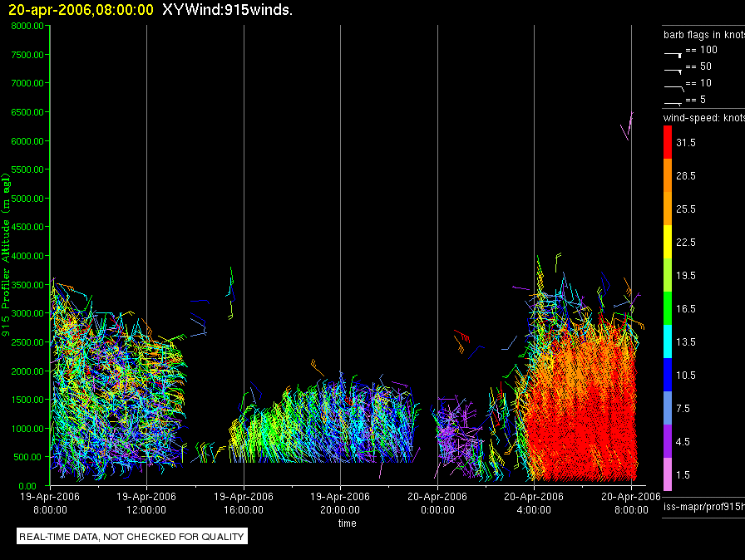Click the 50-knot barb flag symbol

coord(673,71)
